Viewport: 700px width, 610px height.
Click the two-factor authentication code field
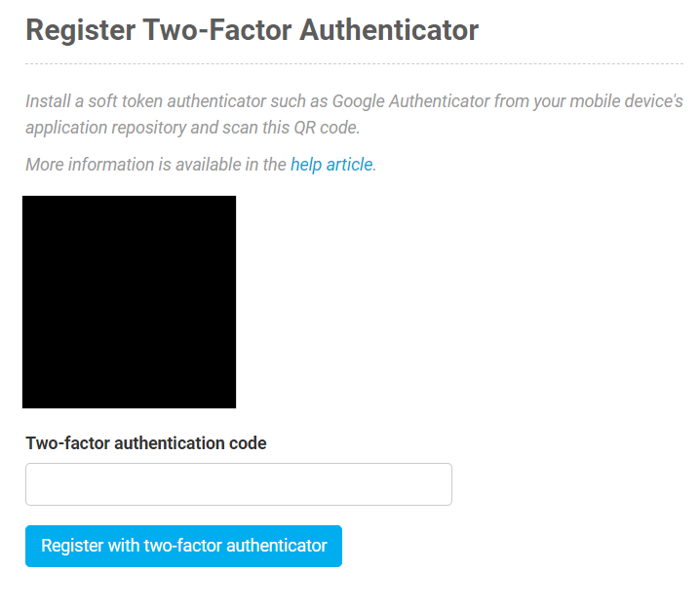click(x=239, y=484)
